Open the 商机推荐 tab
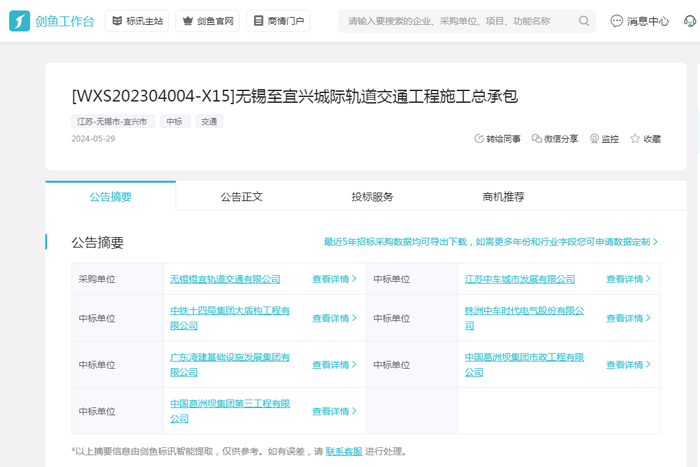 pyautogui.click(x=503, y=197)
